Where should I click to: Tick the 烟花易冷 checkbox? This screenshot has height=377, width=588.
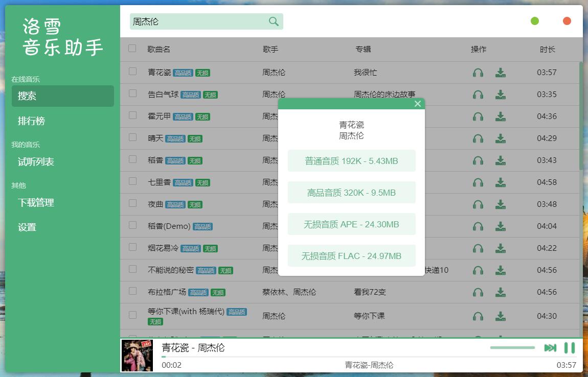coord(132,247)
